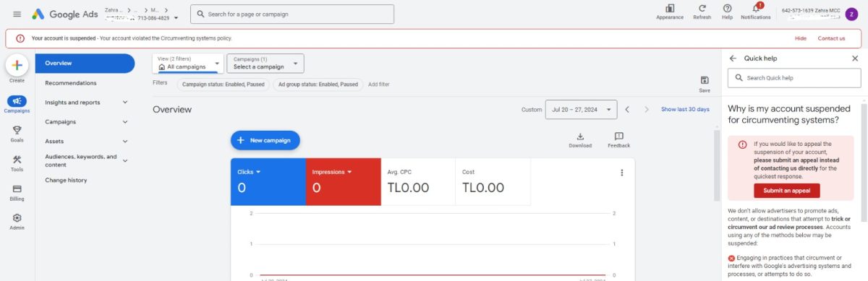This screenshot has height=281, width=868.
Task: Click Show last 30 days link
Action: click(x=685, y=109)
